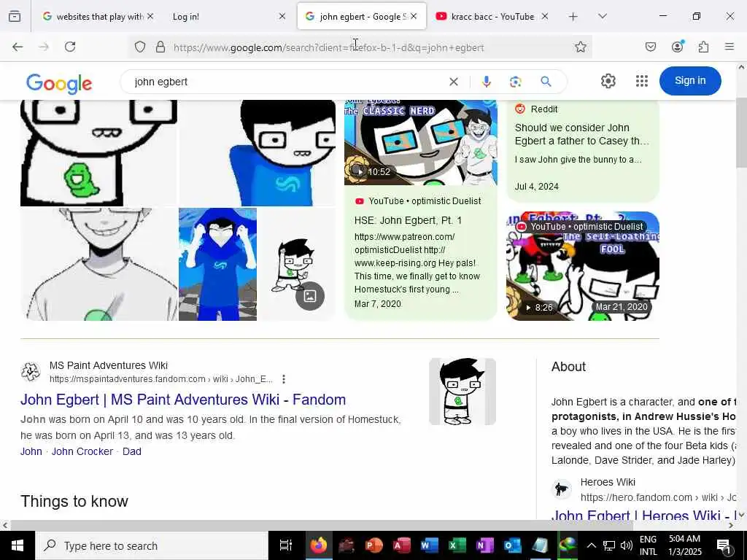Select the john egbert Google tab
The width and height of the screenshot is (747, 560).
362,17
